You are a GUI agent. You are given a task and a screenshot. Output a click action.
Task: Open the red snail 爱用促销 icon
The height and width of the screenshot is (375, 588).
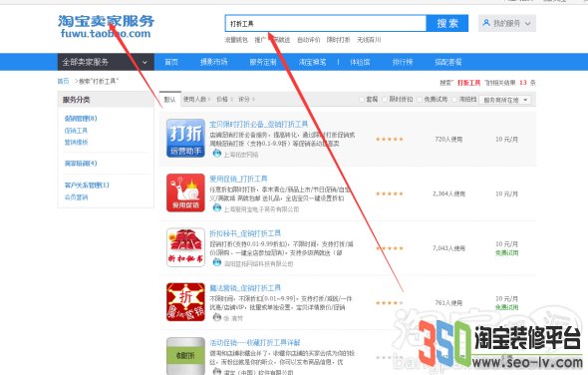coord(185,192)
